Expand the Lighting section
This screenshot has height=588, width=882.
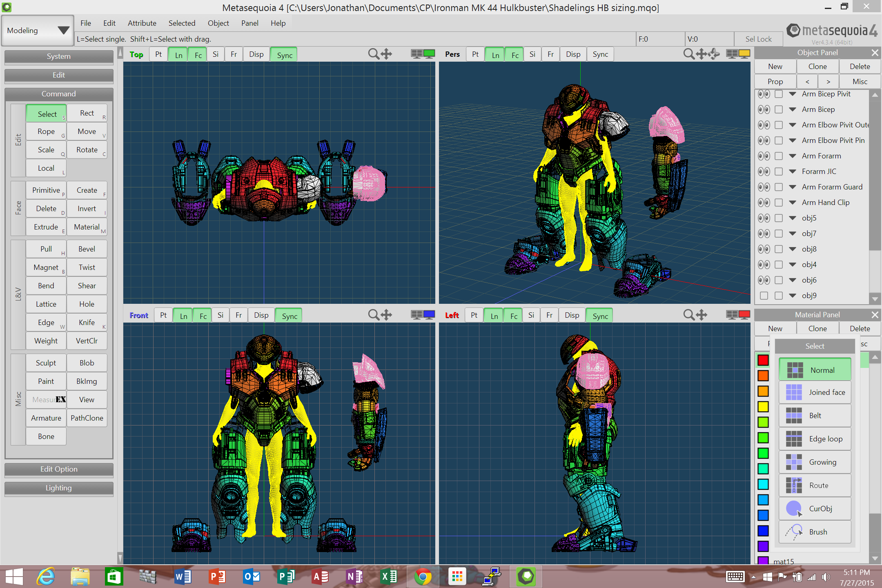tap(59, 488)
